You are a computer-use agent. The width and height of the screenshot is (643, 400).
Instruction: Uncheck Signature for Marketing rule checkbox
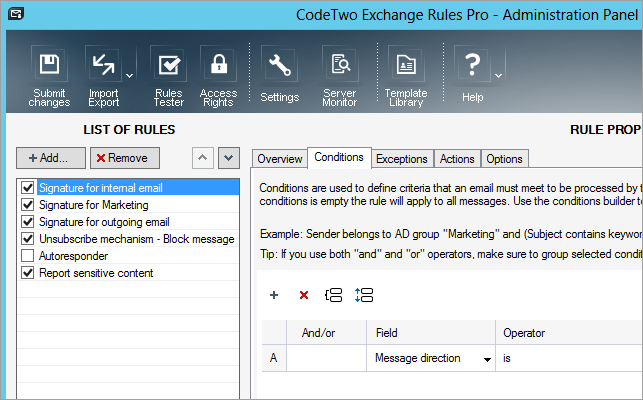[27, 204]
